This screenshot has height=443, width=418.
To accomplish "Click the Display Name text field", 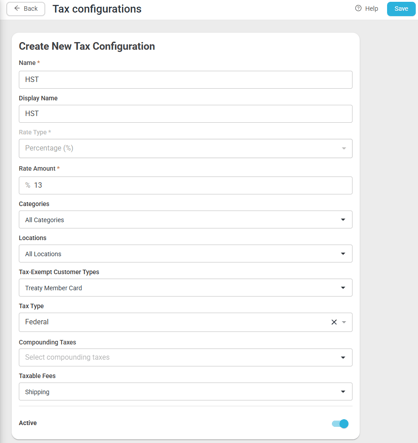I will 185,114.
